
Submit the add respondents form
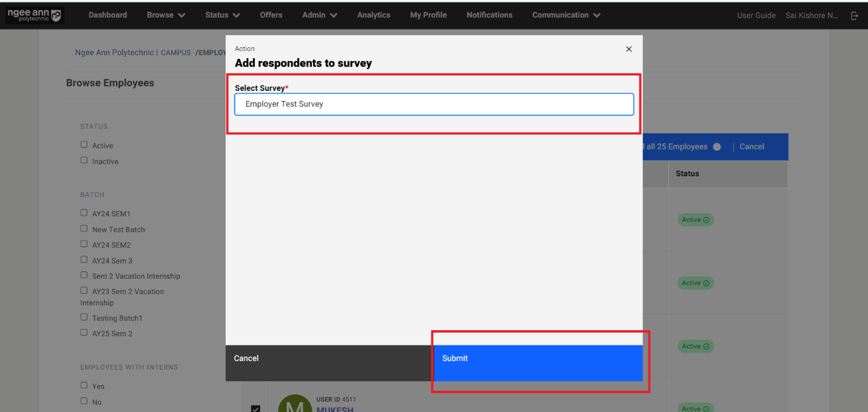pyautogui.click(x=537, y=359)
